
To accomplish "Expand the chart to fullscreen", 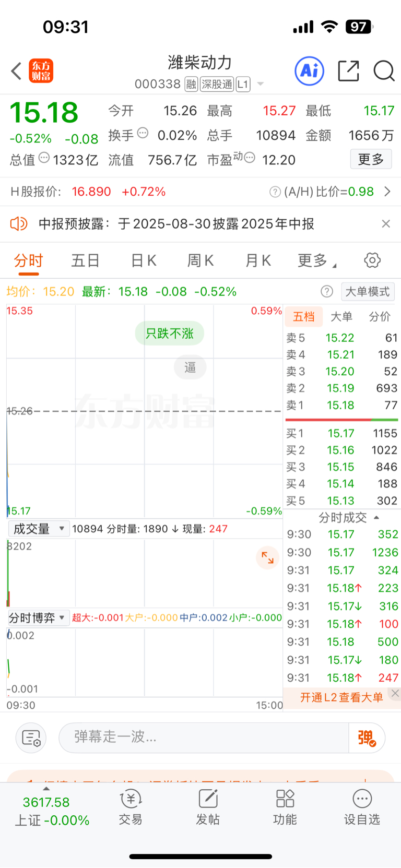I will point(267,557).
